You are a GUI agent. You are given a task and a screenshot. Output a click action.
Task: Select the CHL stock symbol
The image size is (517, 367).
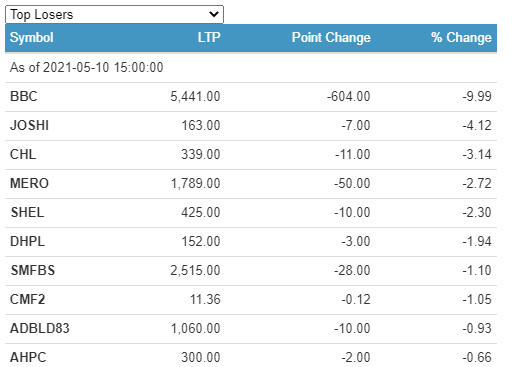(23, 154)
